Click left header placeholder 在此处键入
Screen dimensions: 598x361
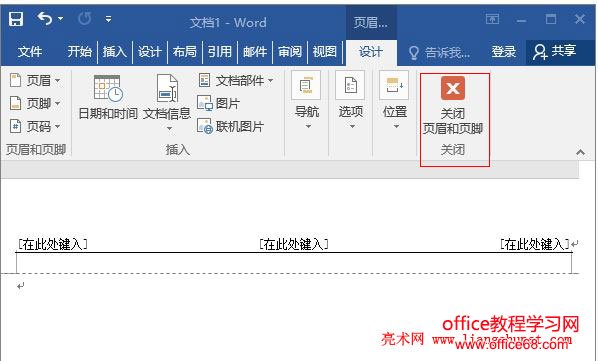pos(53,244)
